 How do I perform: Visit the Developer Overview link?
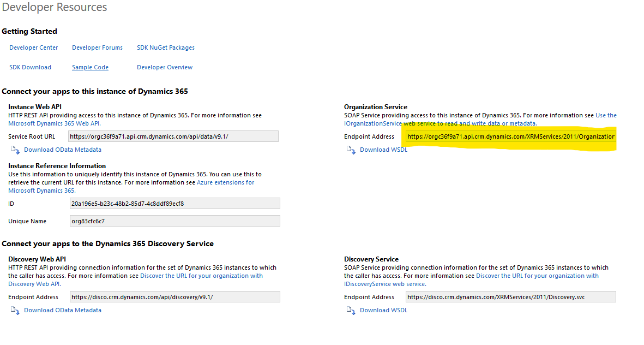pos(165,67)
